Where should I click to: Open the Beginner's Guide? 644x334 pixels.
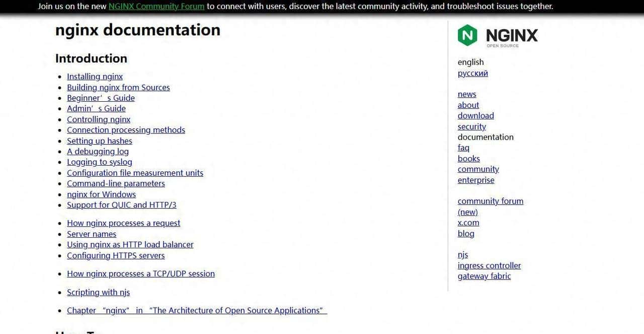(x=101, y=98)
